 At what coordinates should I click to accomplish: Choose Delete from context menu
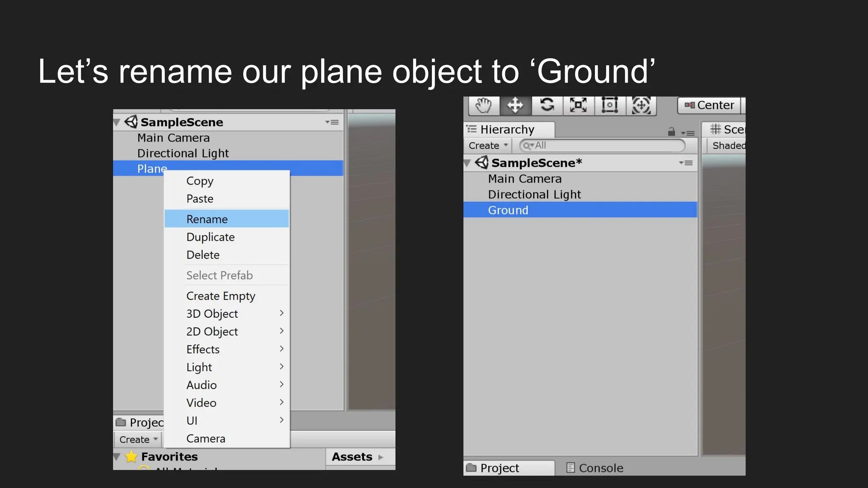pos(227,255)
